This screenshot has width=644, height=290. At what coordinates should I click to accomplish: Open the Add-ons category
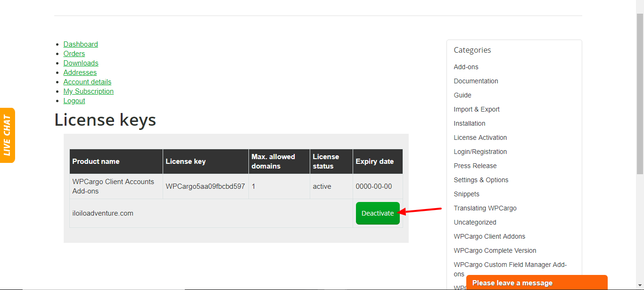pyautogui.click(x=466, y=67)
